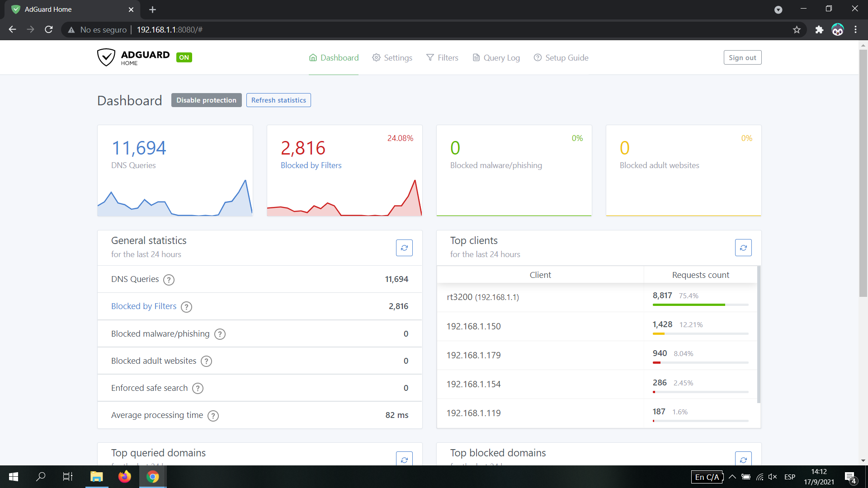The width and height of the screenshot is (868, 488).
Task: Go to the Query Log tab
Action: (496, 58)
